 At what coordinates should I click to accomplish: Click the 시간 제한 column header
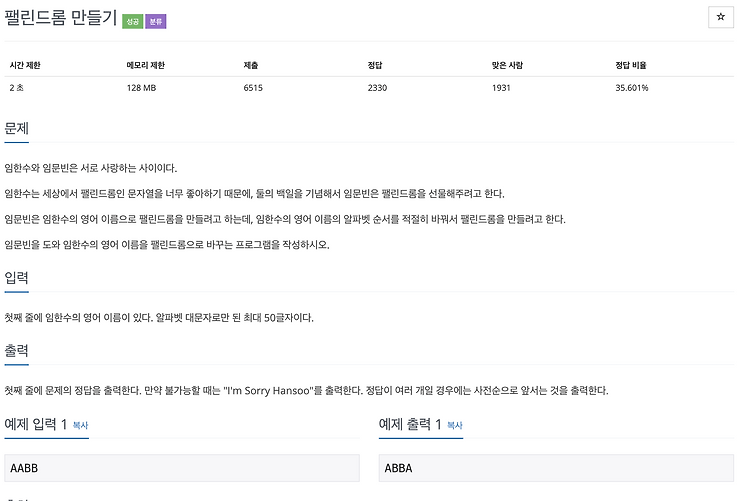click(25, 65)
